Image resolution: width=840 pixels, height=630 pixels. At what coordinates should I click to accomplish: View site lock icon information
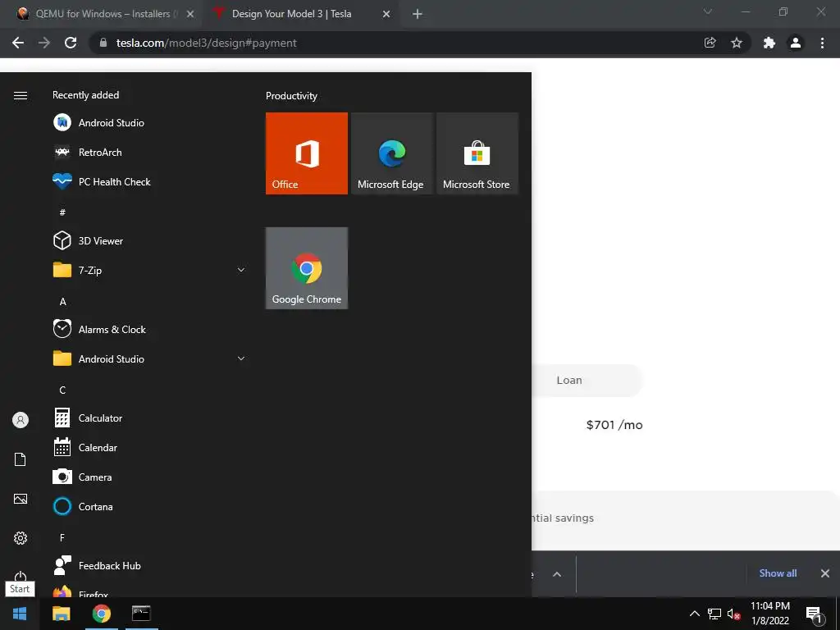coord(103,43)
